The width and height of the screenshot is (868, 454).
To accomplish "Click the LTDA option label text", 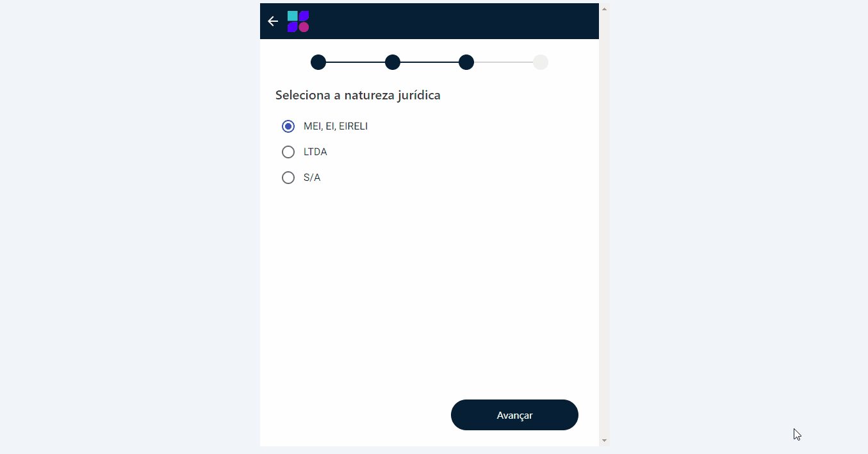I will click(x=315, y=151).
